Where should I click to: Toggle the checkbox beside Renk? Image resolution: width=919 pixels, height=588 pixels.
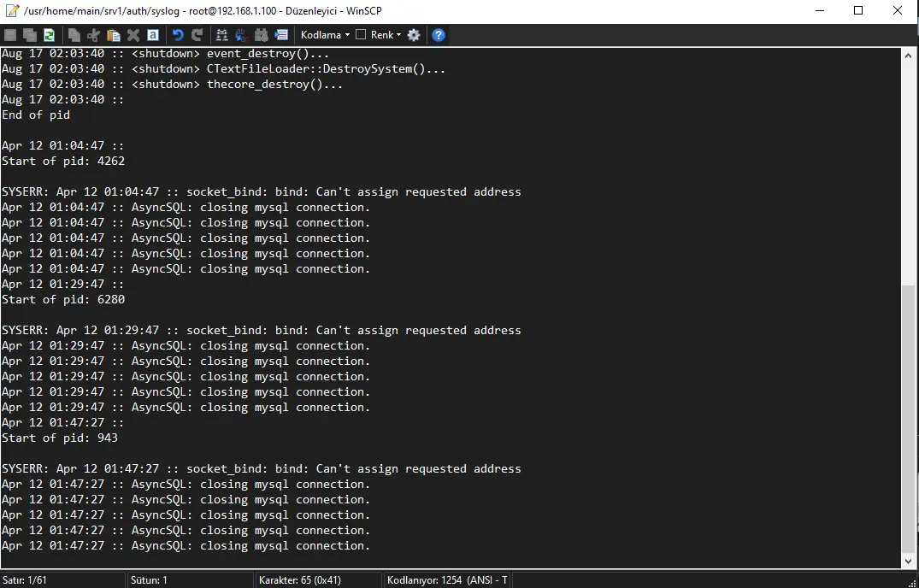point(361,35)
